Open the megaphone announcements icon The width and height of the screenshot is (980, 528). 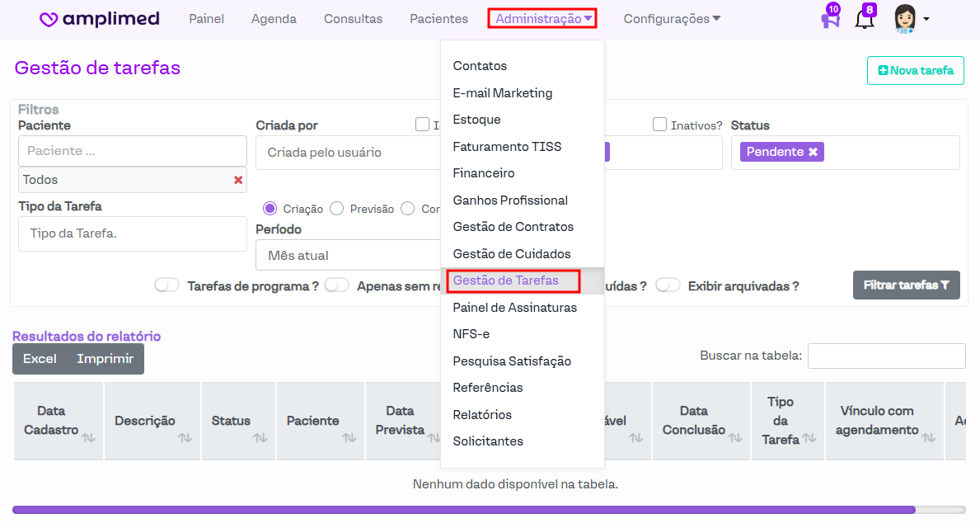(x=830, y=19)
